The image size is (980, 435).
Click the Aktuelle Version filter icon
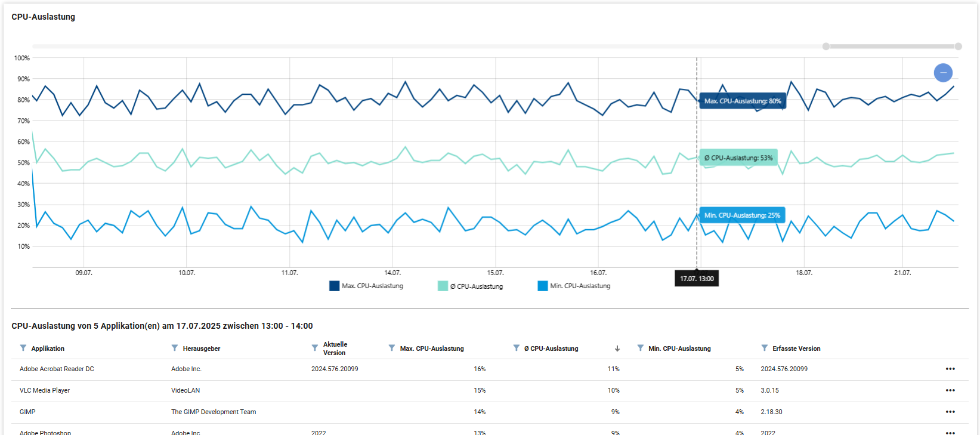pos(315,348)
